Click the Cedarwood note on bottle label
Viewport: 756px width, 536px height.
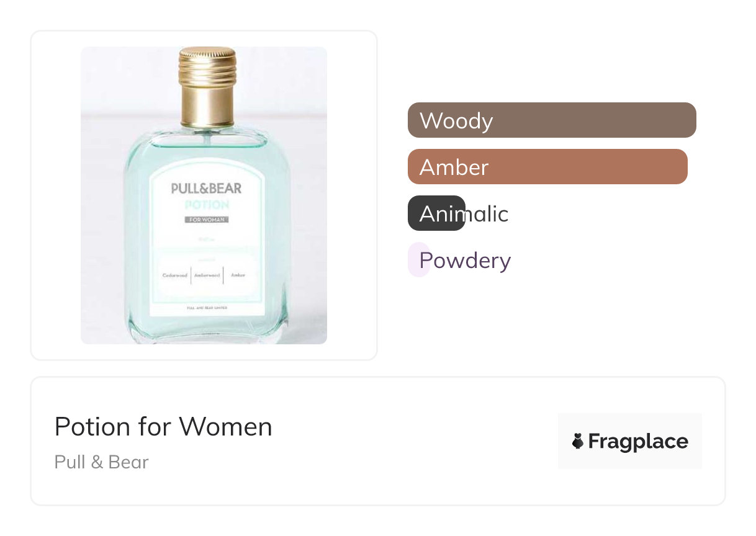pos(175,275)
